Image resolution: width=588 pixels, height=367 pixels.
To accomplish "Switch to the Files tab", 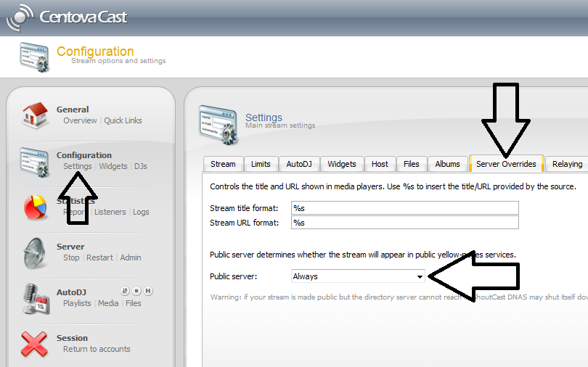I will 411,164.
